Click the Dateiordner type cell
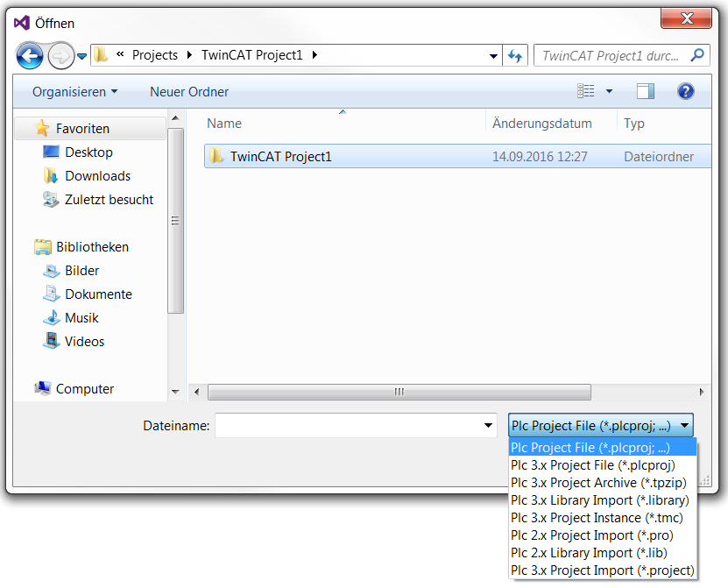 tap(659, 157)
